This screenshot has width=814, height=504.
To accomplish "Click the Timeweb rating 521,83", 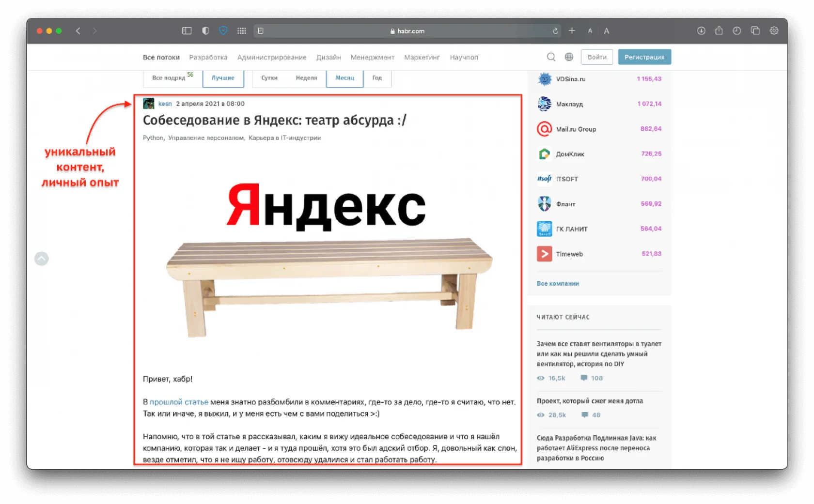I will pos(652,254).
